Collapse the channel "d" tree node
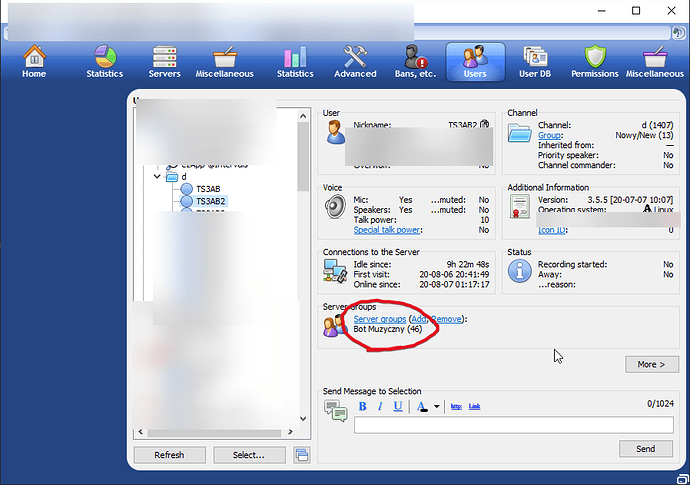 click(x=157, y=177)
